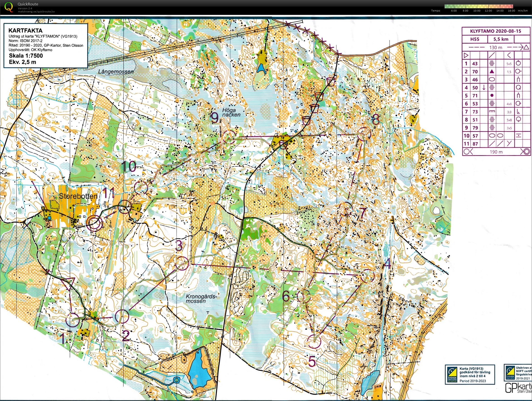
Task: Click the QuickRoute Q logo
Action: [x=9, y=7]
